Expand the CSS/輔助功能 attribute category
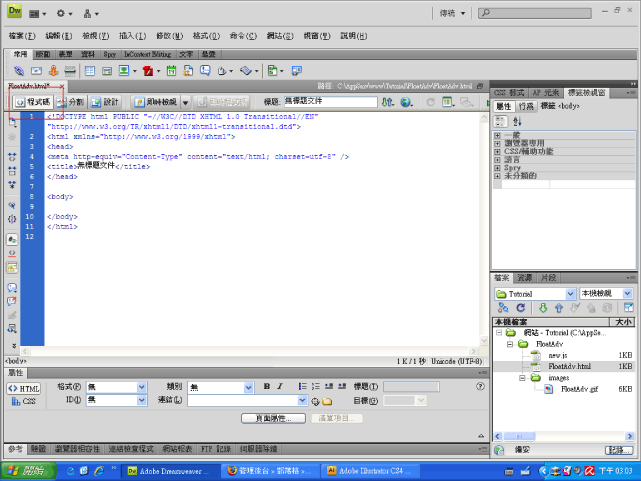Screen dimensions: 641x481 pyautogui.click(x=497, y=152)
